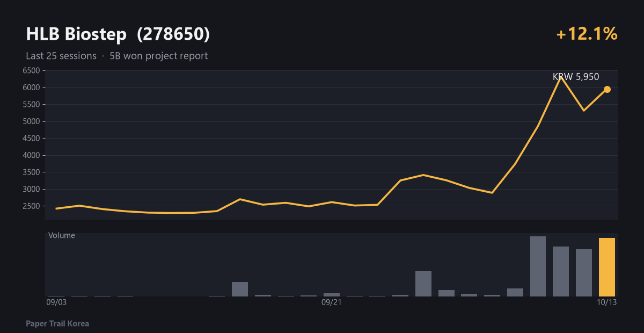Click the Volume panel label
Image resolution: width=644 pixels, height=333 pixels.
point(62,235)
